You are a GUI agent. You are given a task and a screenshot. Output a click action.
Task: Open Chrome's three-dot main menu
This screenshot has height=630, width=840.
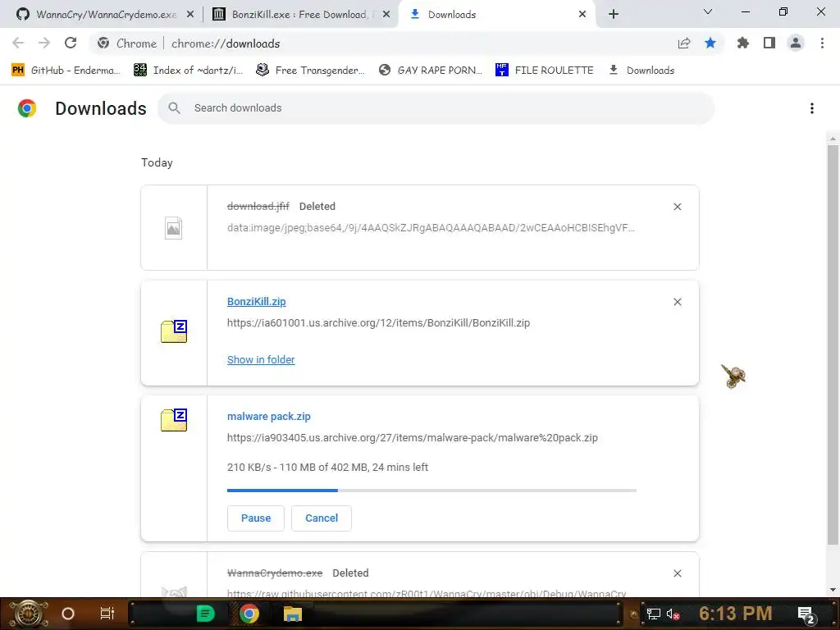(x=822, y=43)
